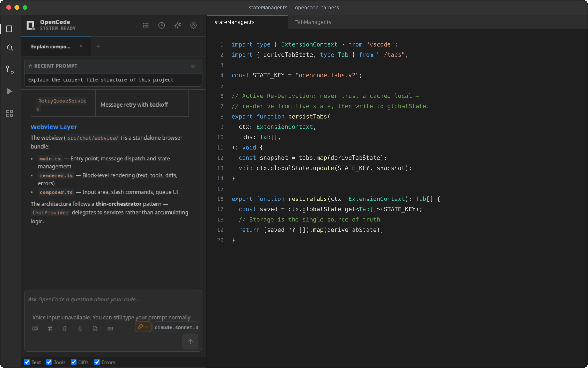588x368 pixels.
Task: Toggle the Text filter checkbox
Action: (x=27, y=362)
